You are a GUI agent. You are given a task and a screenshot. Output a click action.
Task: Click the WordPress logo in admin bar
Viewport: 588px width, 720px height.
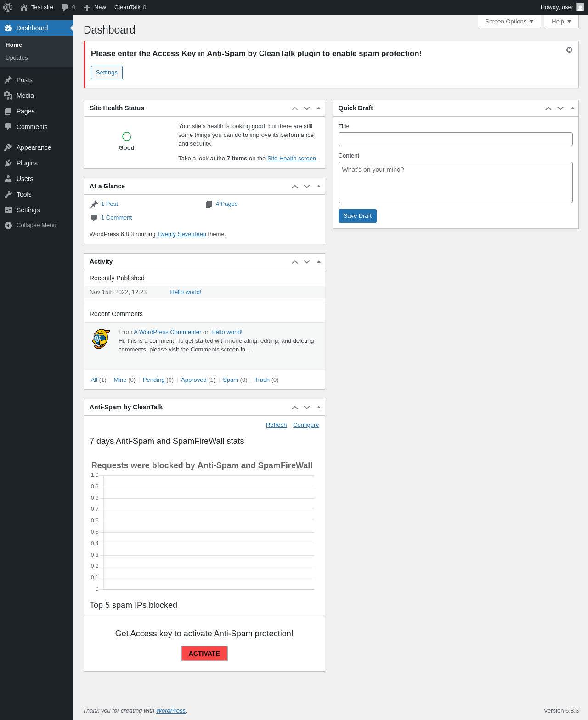[8, 7]
